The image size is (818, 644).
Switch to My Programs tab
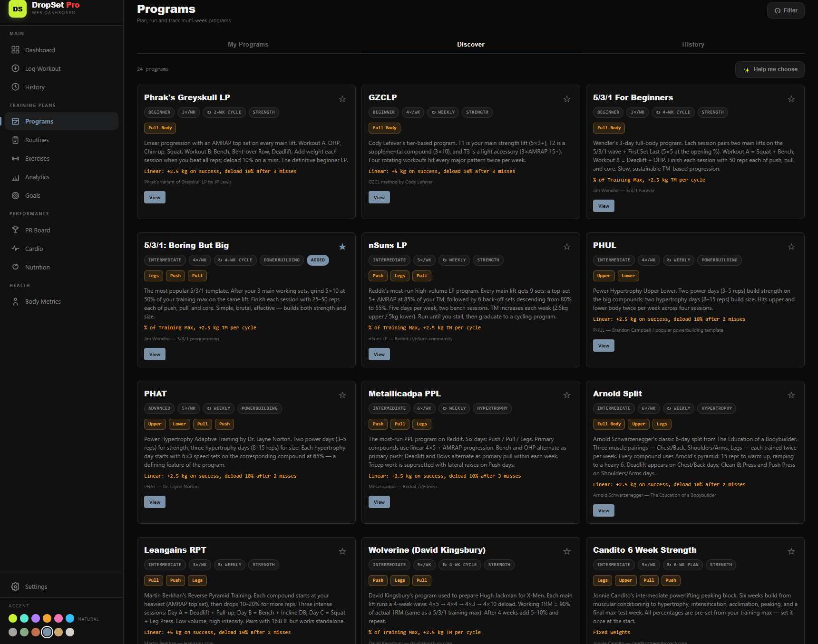(x=248, y=44)
